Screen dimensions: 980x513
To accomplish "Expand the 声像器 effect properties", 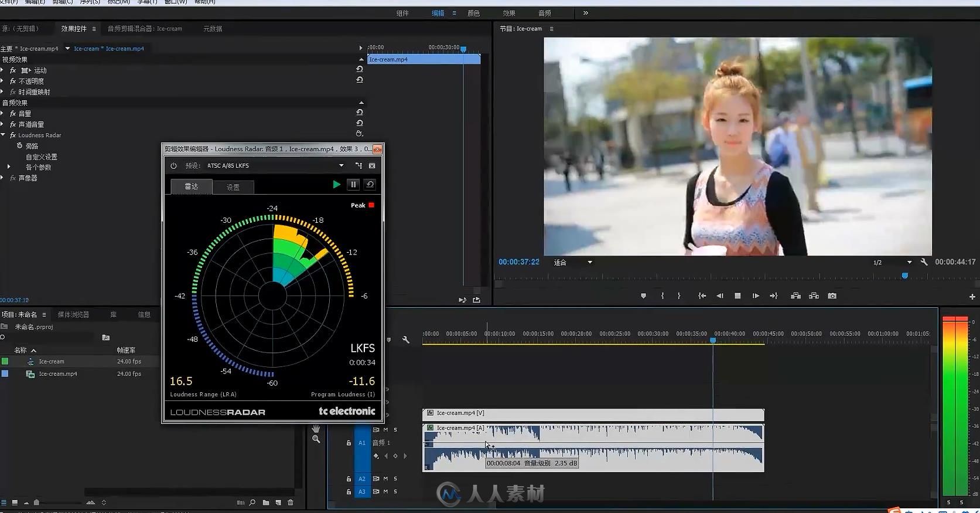I will point(3,178).
